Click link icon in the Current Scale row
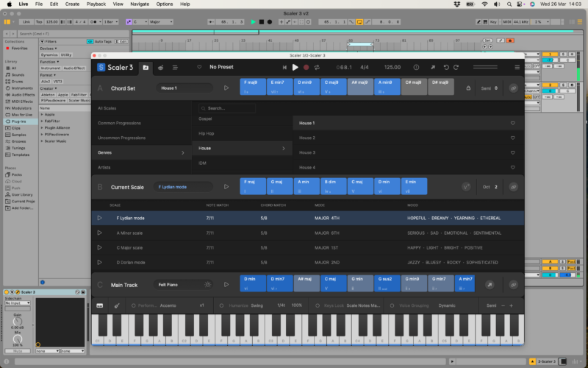This screenshot has width=588, height=368. coord(513,187)
